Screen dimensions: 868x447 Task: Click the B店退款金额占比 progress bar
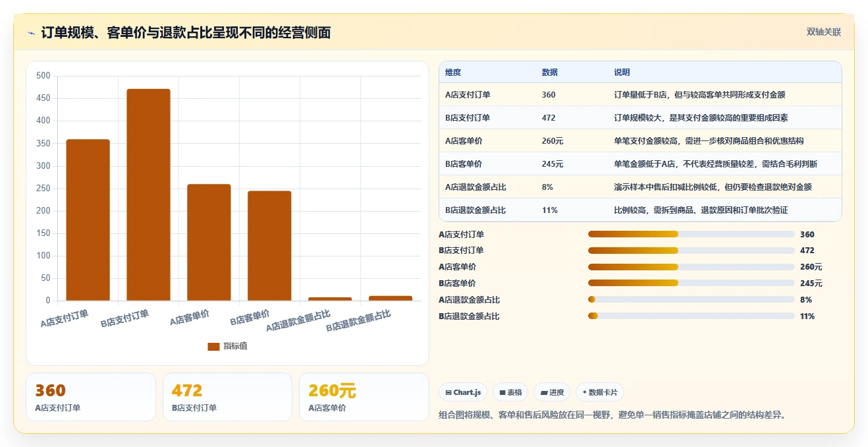[691, 316]
